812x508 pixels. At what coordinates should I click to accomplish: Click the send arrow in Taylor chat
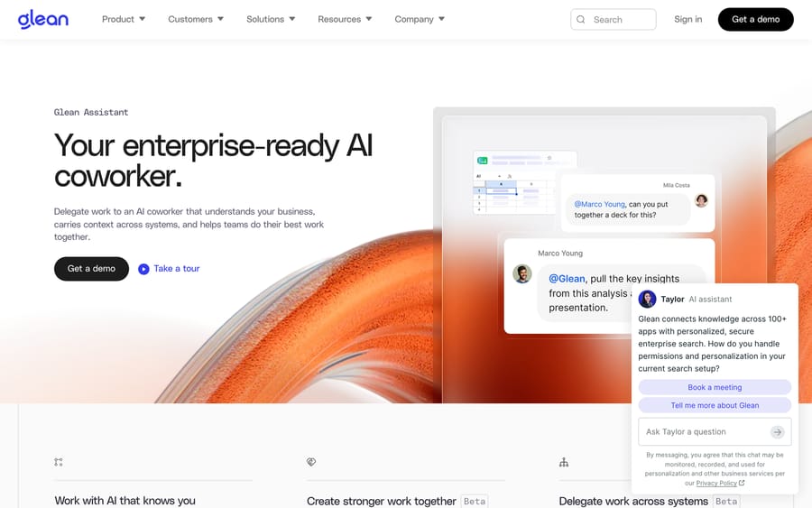[x=778, y=432]
